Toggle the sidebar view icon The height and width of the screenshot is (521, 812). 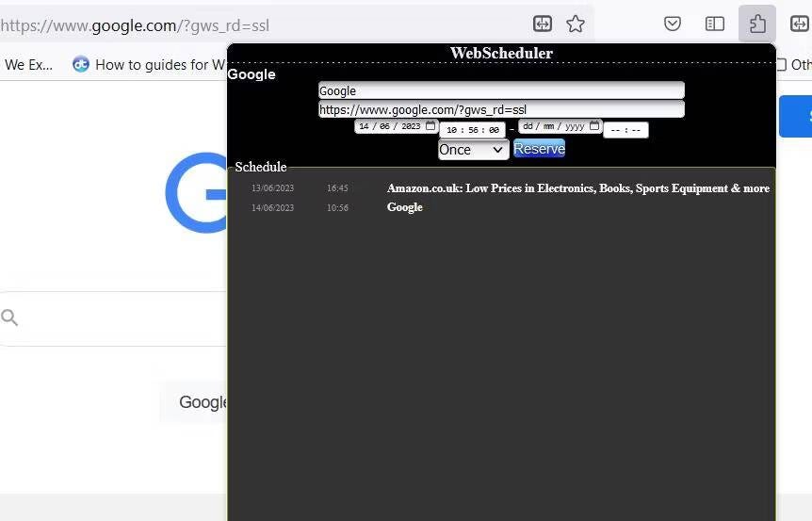(x=715, y=24)
